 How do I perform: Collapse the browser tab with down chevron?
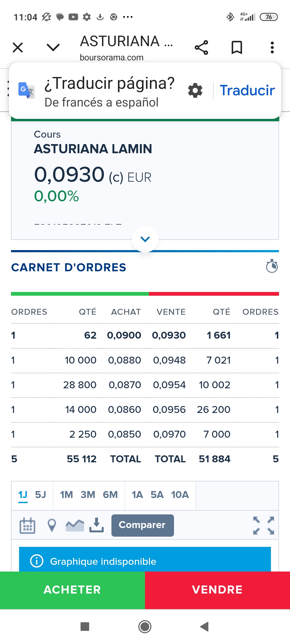pos(53,48)
